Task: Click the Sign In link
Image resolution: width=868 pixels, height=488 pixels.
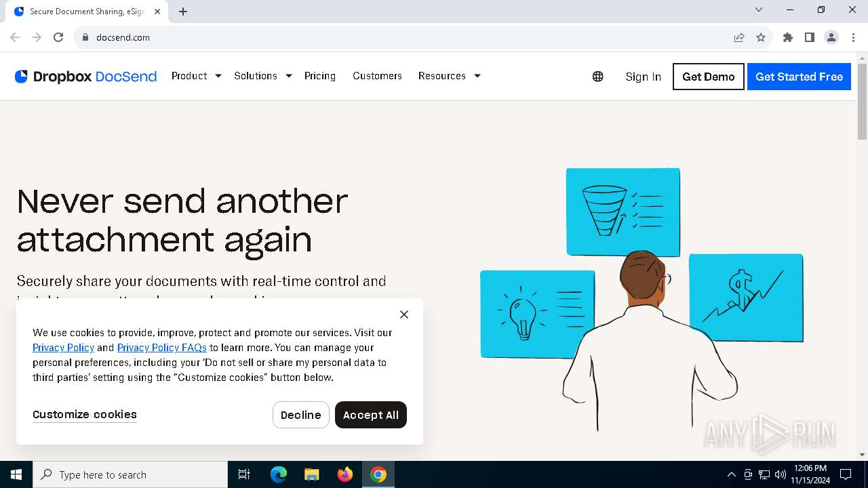Action: coord(643,77)
